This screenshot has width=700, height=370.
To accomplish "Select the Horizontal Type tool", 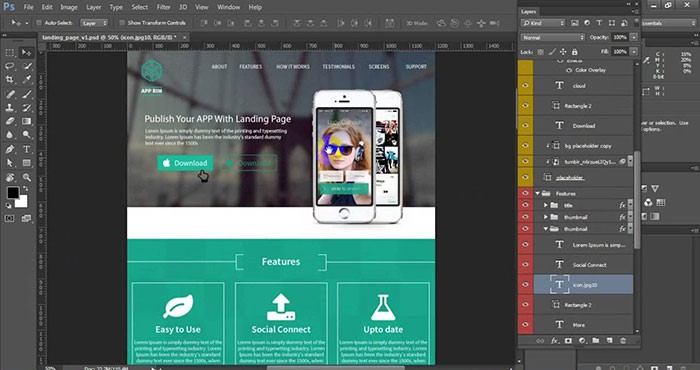I will [x=26, y=149].
